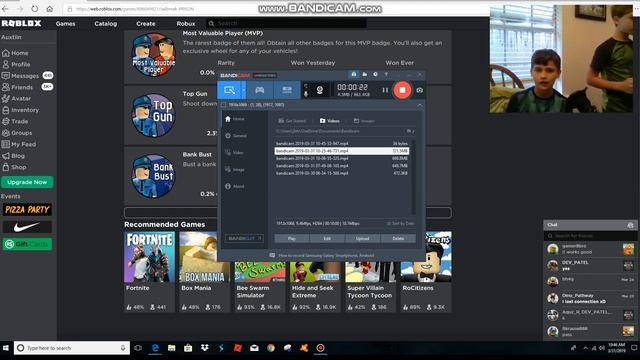Select the highlighted 721.3MB video file
The height and width of the screenshot is (360, 640).
point(342,151)
